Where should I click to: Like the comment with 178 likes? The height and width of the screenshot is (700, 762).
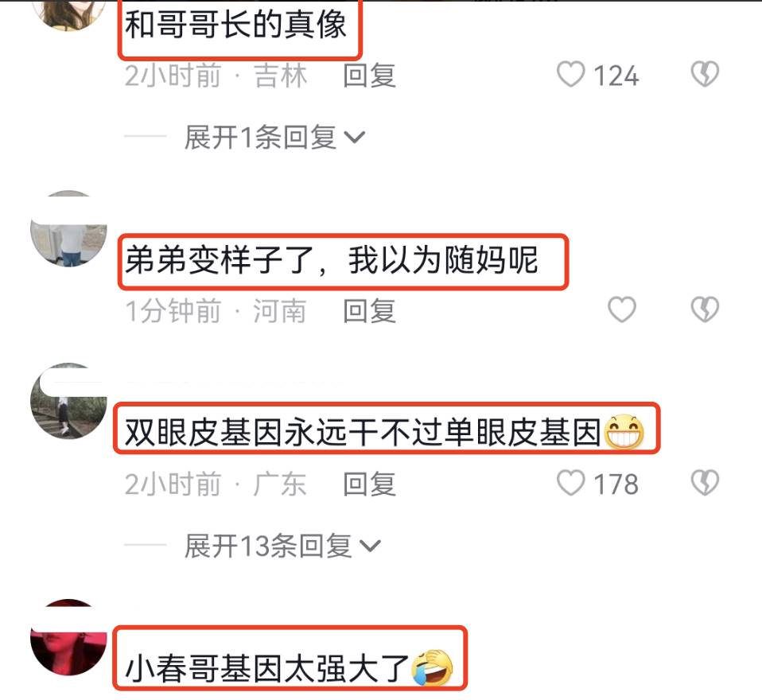(570, 483)
